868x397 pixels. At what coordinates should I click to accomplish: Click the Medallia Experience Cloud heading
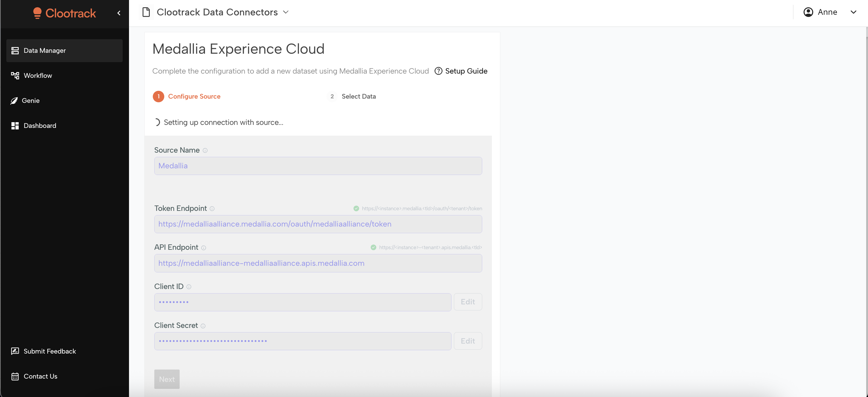238,49
